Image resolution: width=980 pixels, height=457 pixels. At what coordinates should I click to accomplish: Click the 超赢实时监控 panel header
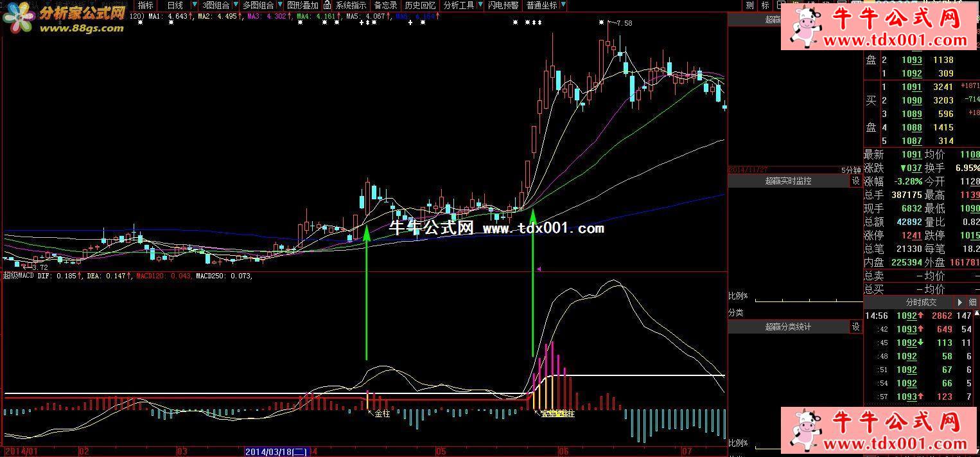(788, 181)
